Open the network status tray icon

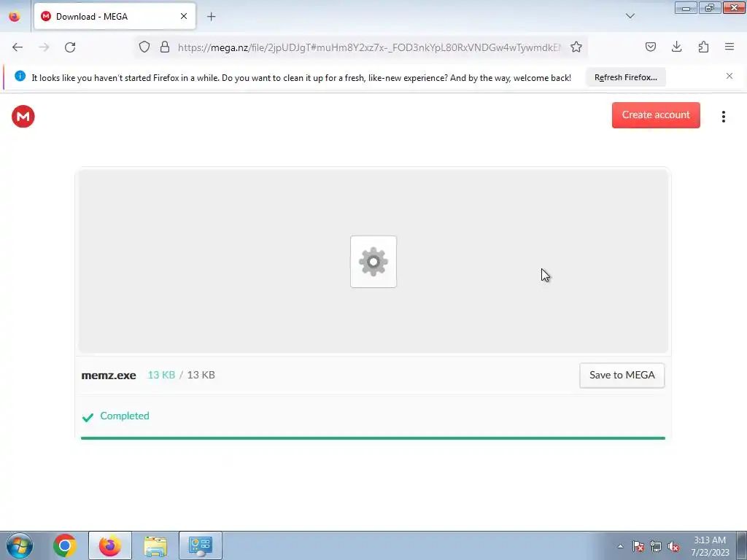point(656,546)
